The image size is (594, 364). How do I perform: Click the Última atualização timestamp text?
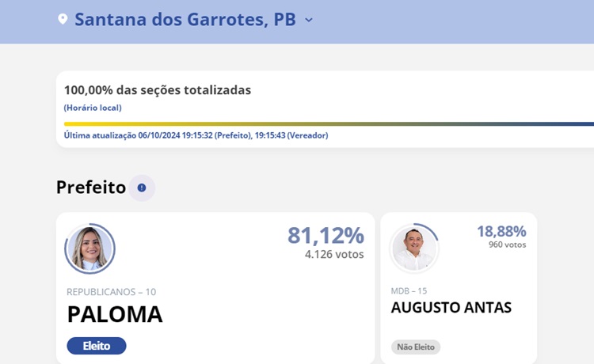point(196,135)
